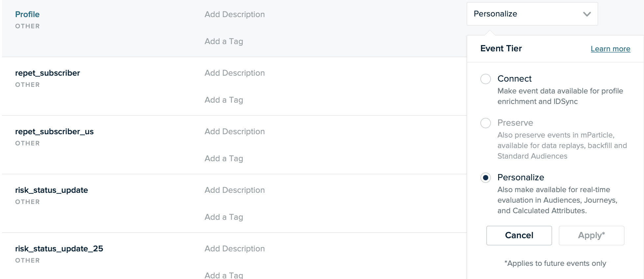This screenshot has height=279, width=644.
Task: Select the Preserve radio button
Action: pos(486,123)
